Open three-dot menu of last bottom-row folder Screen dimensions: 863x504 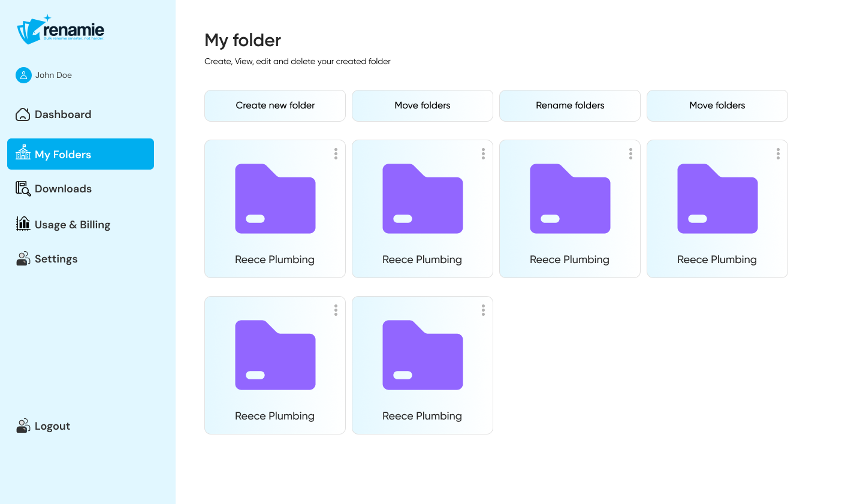pyautogui.click(x=483, y=310)
